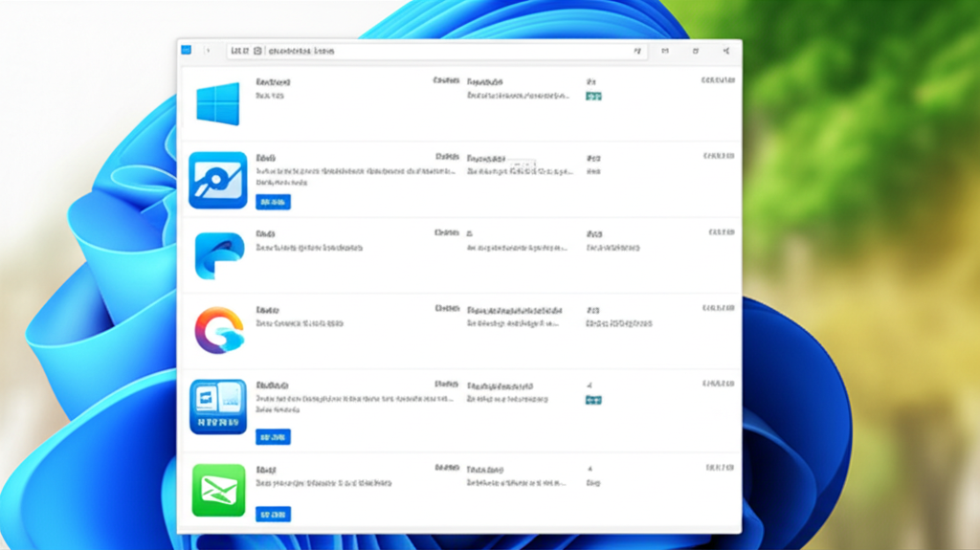Click the blue button under the disk magnifier app

[273, 202]
